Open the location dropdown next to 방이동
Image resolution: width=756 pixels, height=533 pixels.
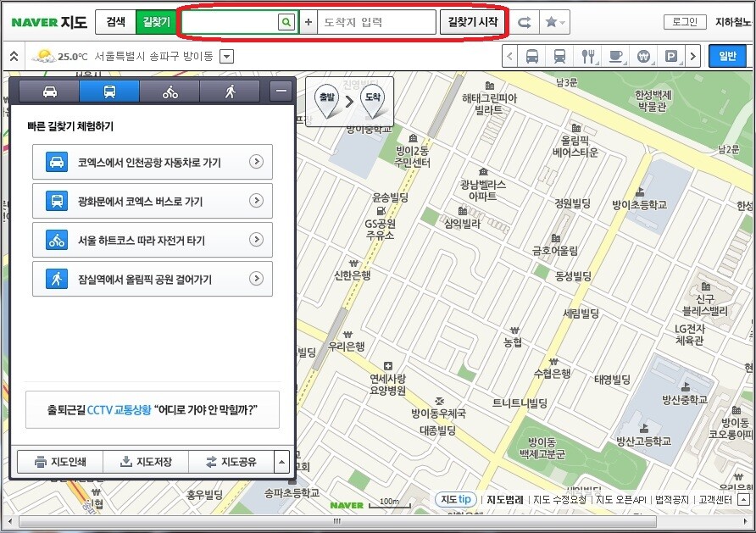point(226,57)
